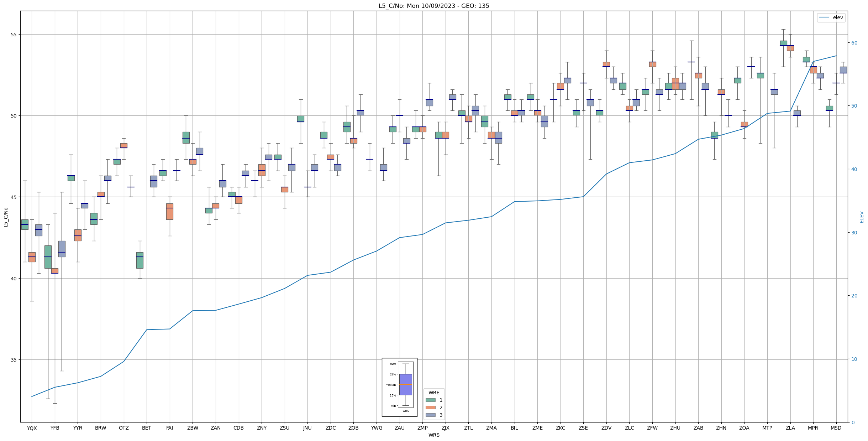The image size is (868, 441).
Task: Click the blue-gray WRE 3 legend swatch
Action: [430, 415]
